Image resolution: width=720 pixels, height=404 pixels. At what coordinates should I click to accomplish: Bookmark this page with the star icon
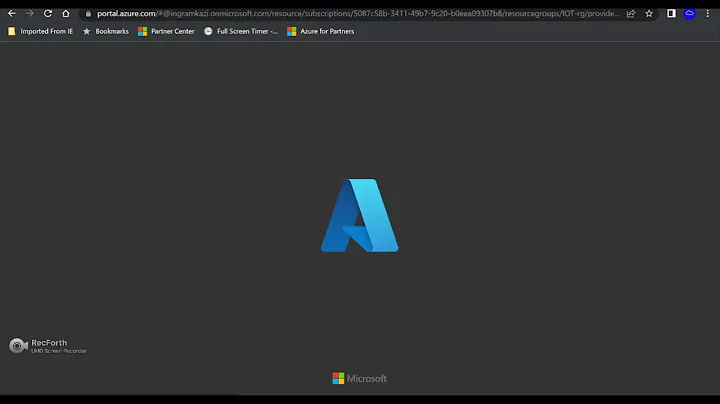point(649,14)
